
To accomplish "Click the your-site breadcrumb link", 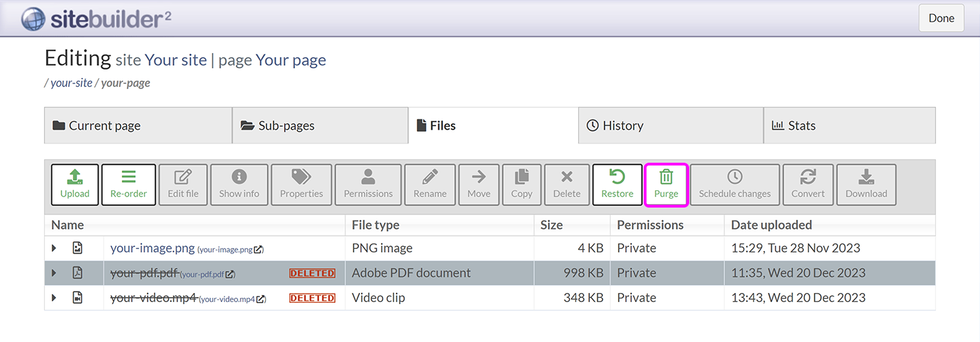I will 71,83.
